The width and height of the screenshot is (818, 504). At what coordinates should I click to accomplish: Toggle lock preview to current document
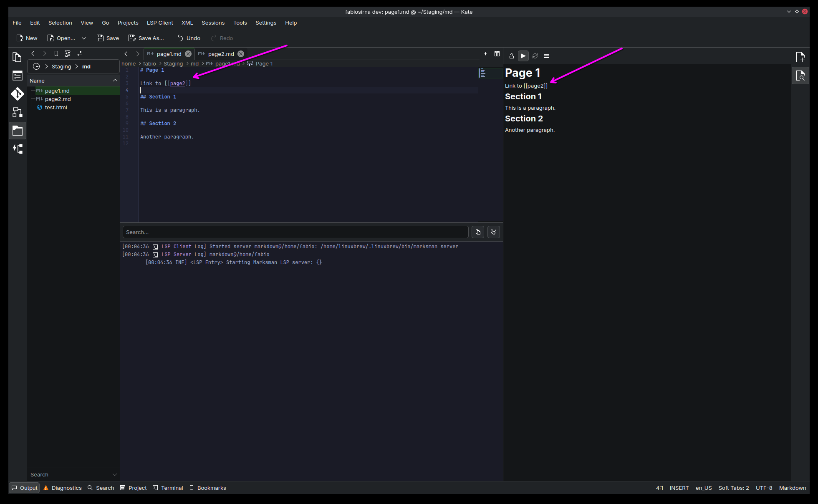pos(511,56)
